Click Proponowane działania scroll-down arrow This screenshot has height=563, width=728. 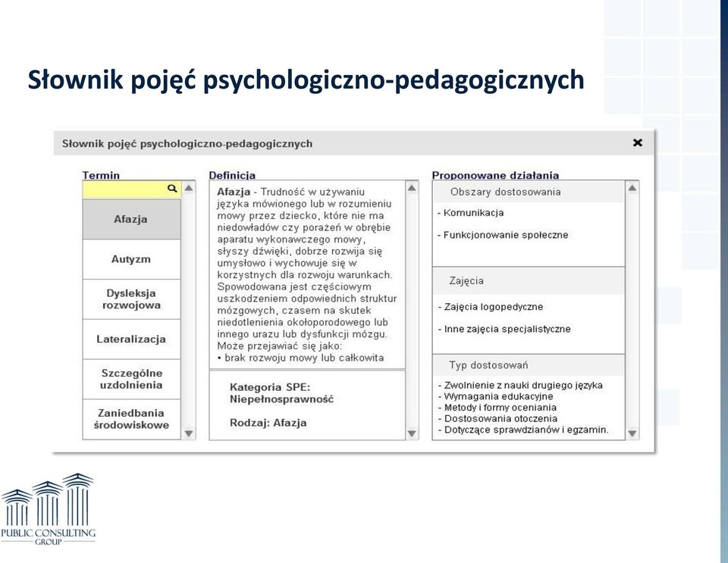(632, 433)
